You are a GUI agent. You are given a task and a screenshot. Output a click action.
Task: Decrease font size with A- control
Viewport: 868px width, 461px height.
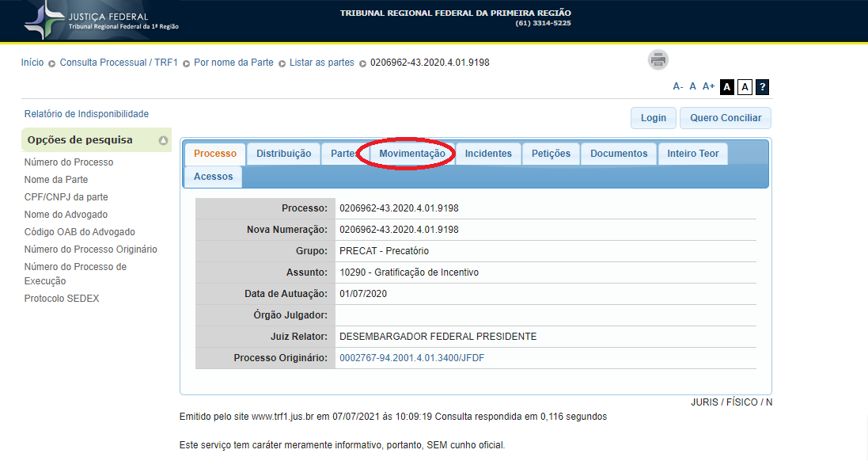click(678, 86)
